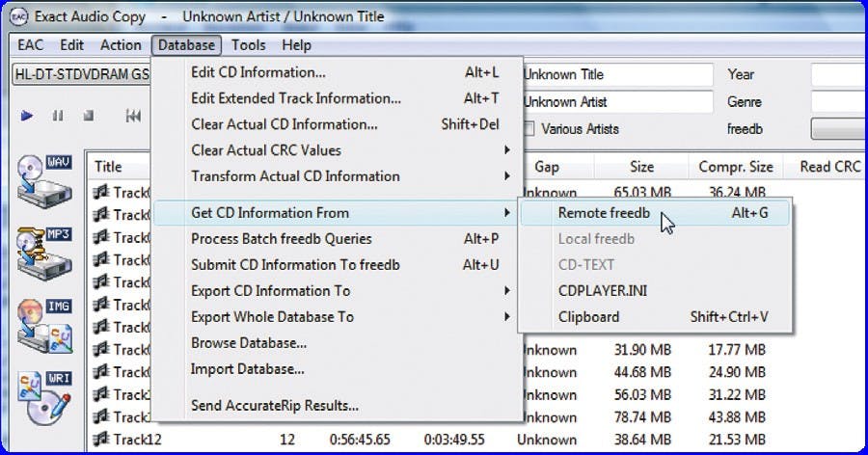Choose Import Database...

click(338, 369)
